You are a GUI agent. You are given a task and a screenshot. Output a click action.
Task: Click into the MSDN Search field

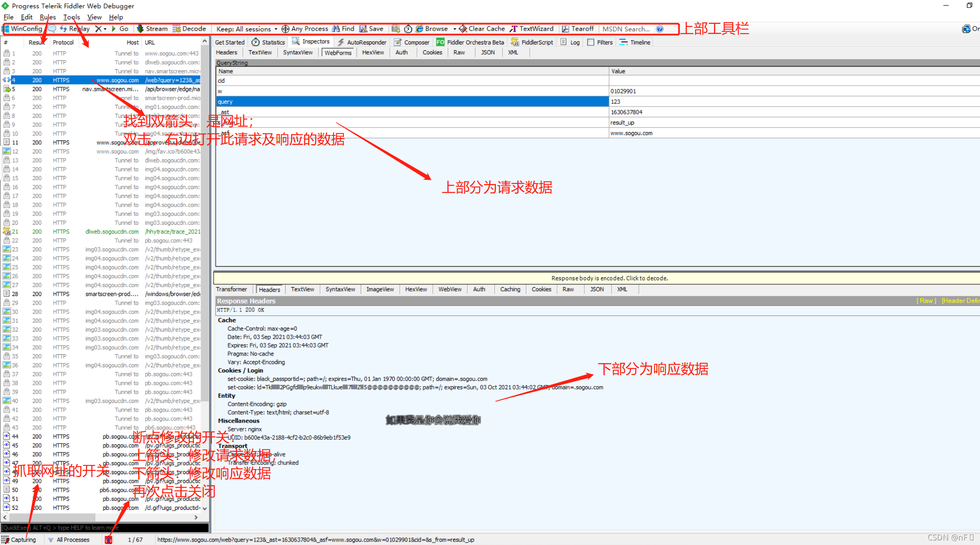click(x=627, y=29)
